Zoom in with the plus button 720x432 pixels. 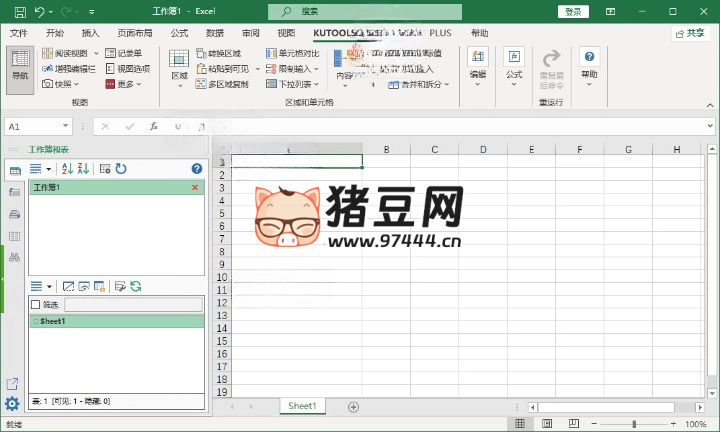673,424
